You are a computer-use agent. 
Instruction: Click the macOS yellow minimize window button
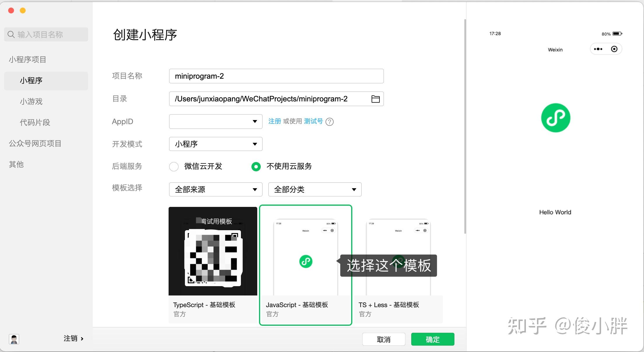[x=23, y=10]
